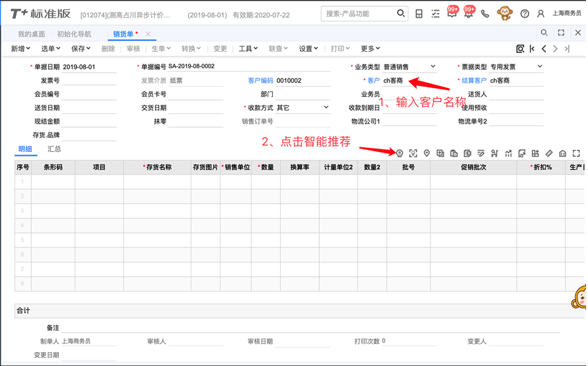Viewport: 588px width, 366px height.
Task: Click the line chart report icon
Action: (x=522, y=153)
